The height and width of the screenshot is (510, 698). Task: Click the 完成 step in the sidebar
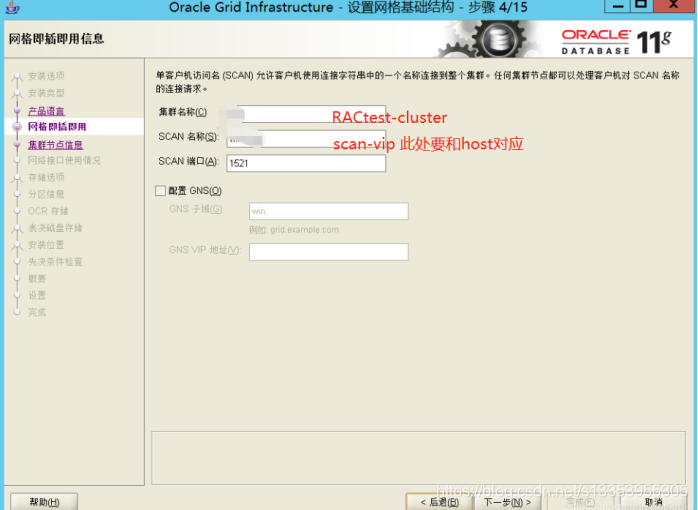[x=37, y=312]
